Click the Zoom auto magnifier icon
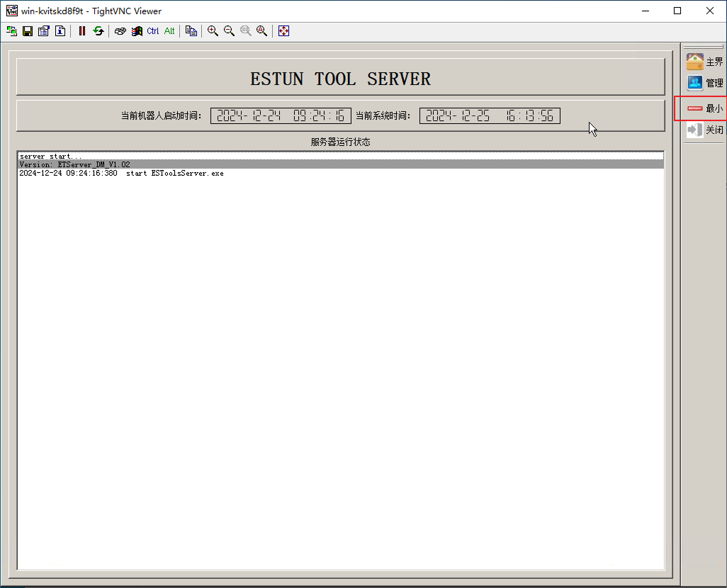 262,31
